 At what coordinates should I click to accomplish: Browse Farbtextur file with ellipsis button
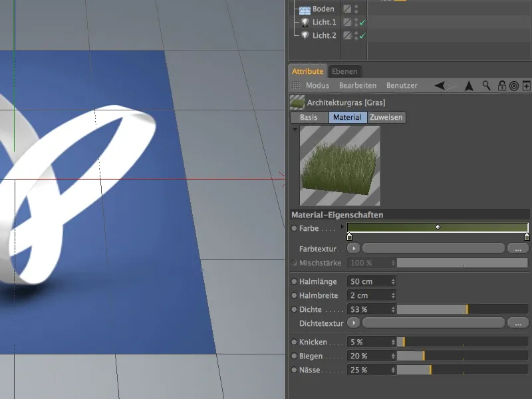tap(518, 249)
